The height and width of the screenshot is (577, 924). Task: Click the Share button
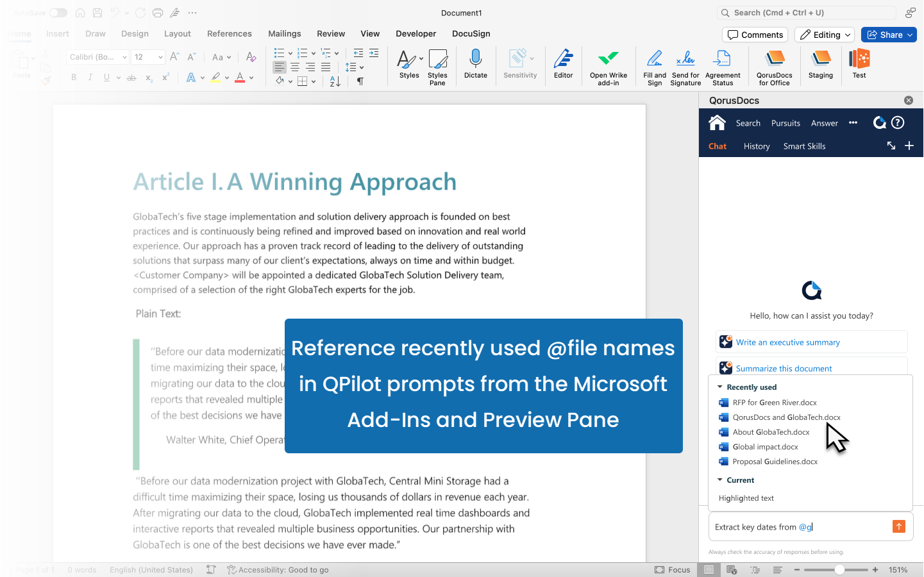(x=889, y=35)
